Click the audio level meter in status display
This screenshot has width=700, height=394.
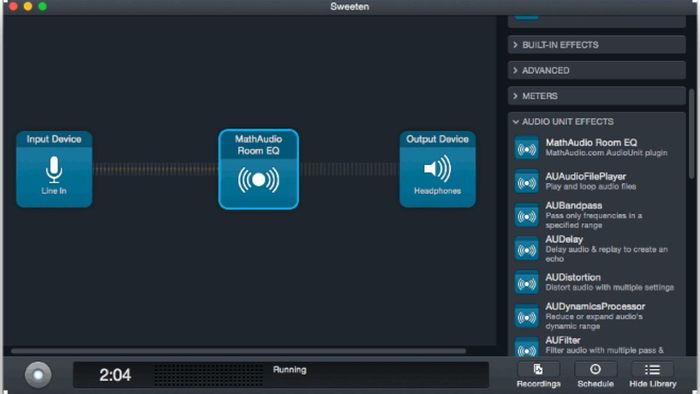click(208, 375)
